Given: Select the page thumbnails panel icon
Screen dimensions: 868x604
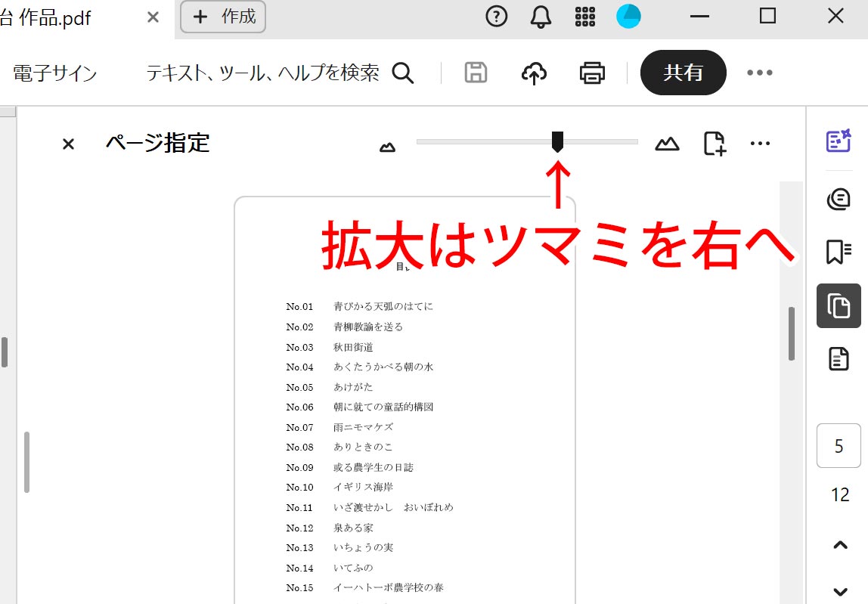Looking at the screenshot, I should pos(839,306).
